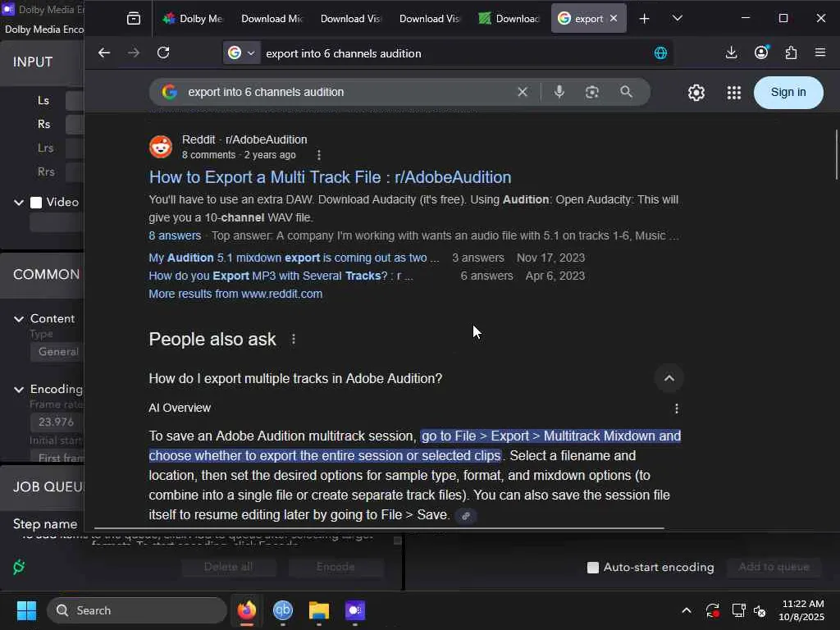Click the page vertical scrollbar thumb
Screen dimensions: 840x630
[836, 154]
